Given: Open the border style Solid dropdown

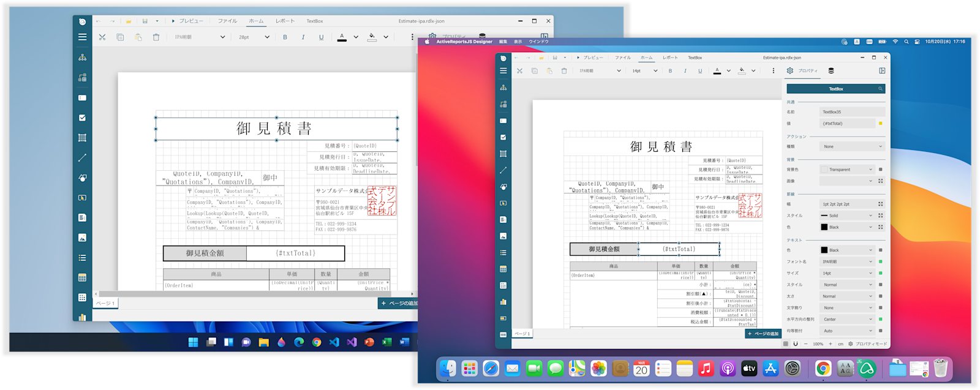Looking at the screenshot, I should click(847, 216).
